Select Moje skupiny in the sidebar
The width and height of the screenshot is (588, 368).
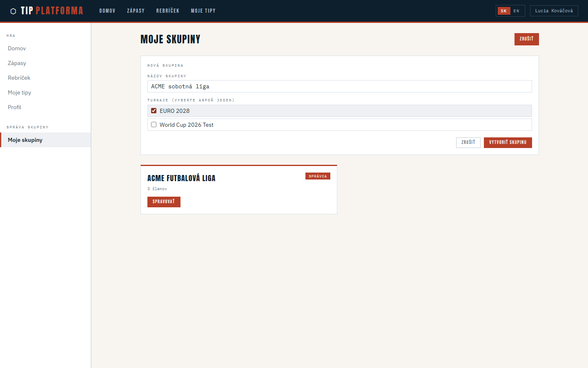[25, 140]
